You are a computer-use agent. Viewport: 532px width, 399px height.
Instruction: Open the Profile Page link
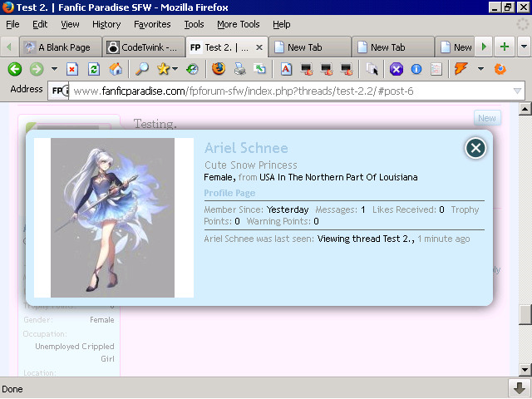229,193
